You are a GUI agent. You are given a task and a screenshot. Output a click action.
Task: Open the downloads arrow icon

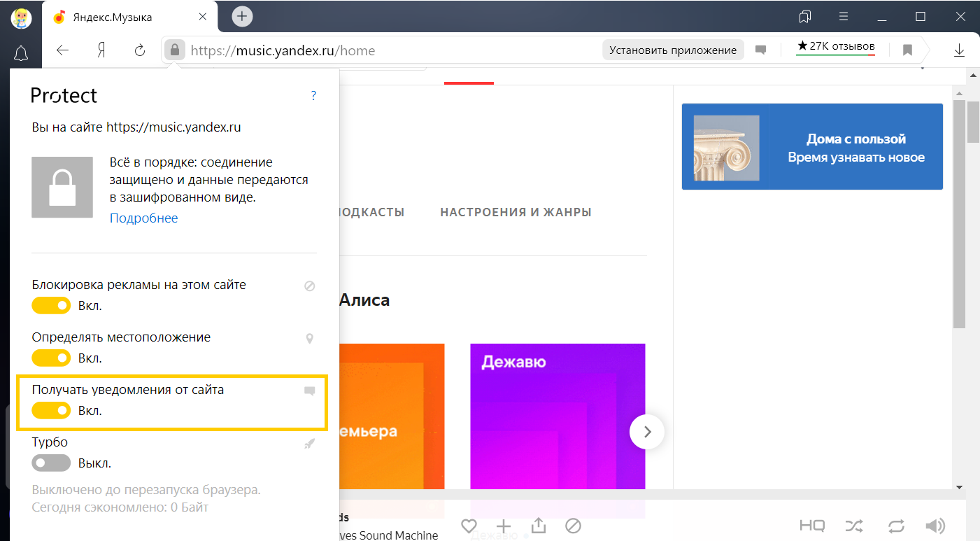(959, 50)
